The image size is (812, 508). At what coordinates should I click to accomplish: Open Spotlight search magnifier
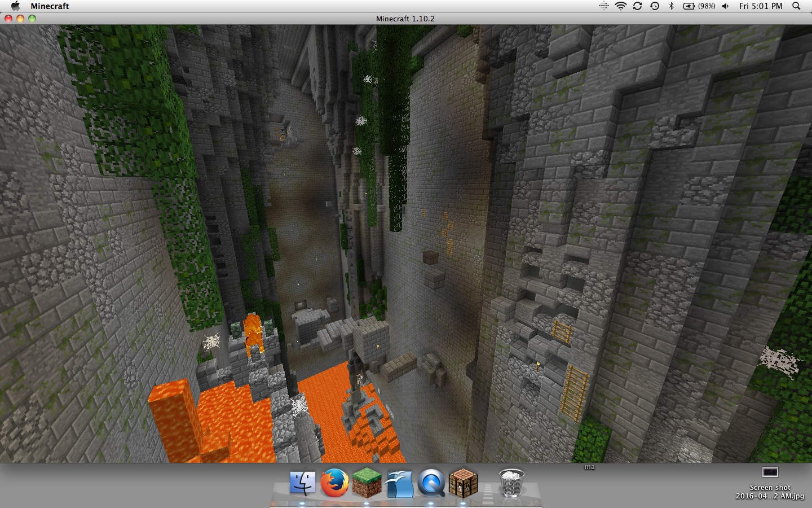pyautogui.click(x=796, y=6)
